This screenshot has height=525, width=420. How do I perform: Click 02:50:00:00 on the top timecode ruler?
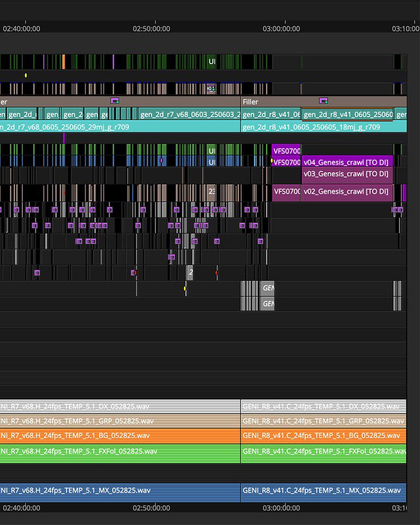pyautogui.click(x=152, y=29)
